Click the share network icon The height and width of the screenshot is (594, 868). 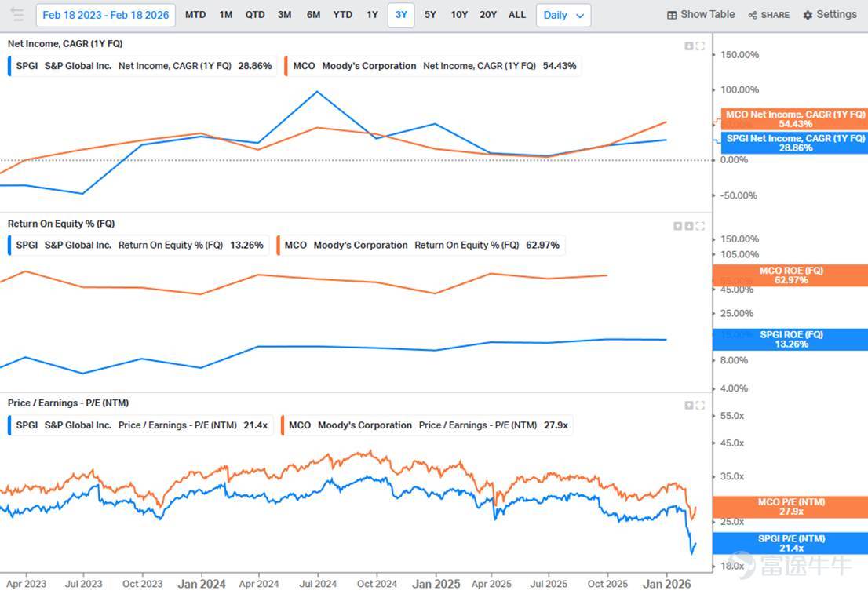[x=753, y=16]
